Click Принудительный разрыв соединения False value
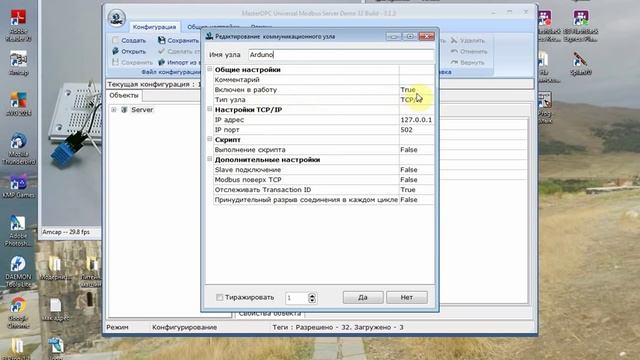 pyautogui.click(x=416, y=200)
